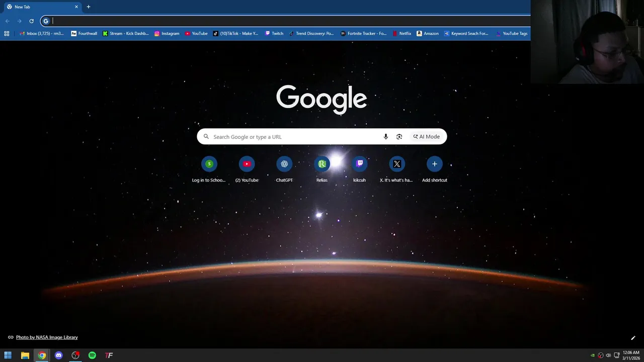
Task: Activate AI Mode in search box
Action: (427, 137)
